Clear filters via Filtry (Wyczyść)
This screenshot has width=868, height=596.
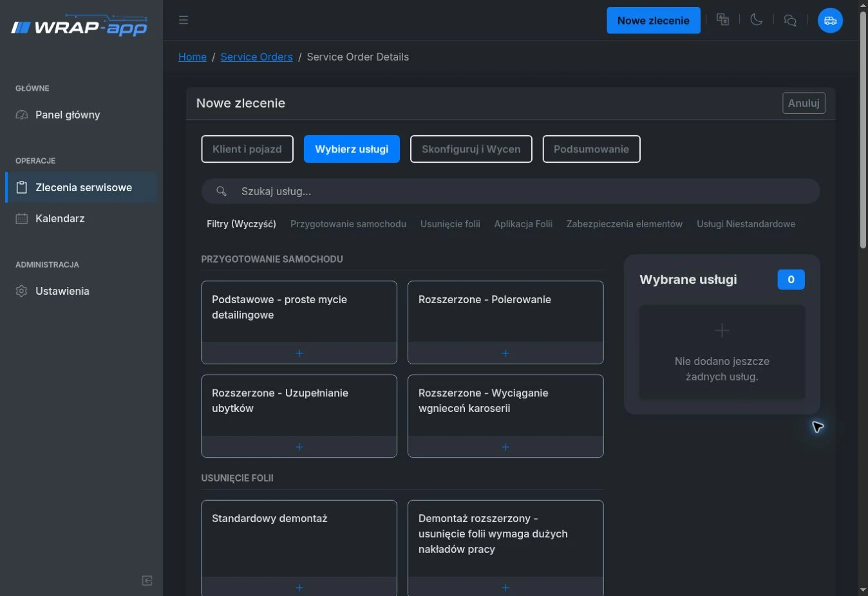coord(241,224)
